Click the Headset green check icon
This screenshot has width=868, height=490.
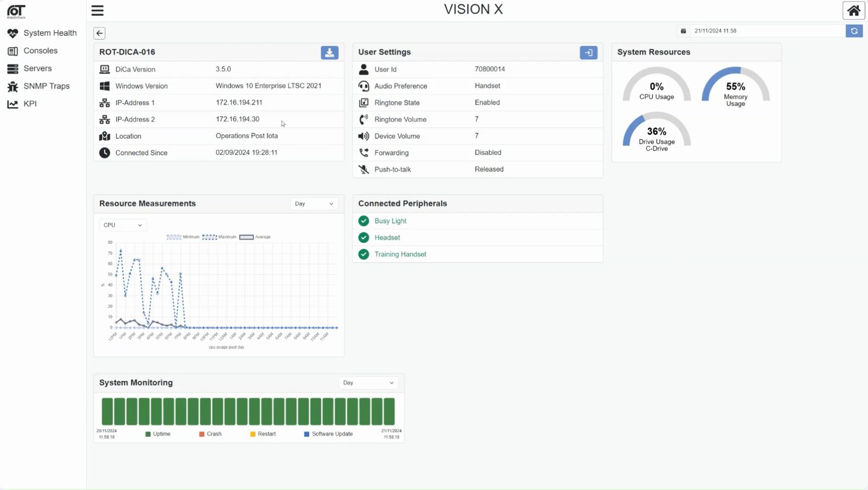click(364, 237)
